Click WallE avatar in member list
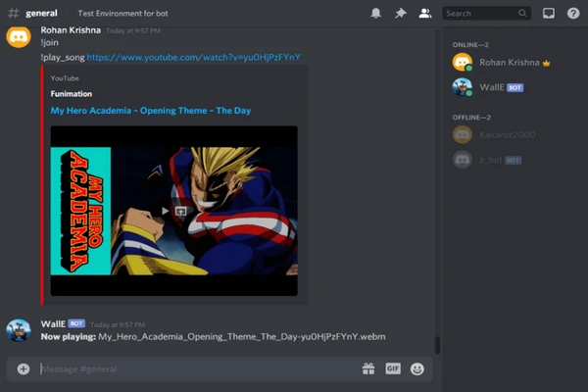The width and height of the screenshot is (588, 392). pyautogui.click(x=462, y=87)
